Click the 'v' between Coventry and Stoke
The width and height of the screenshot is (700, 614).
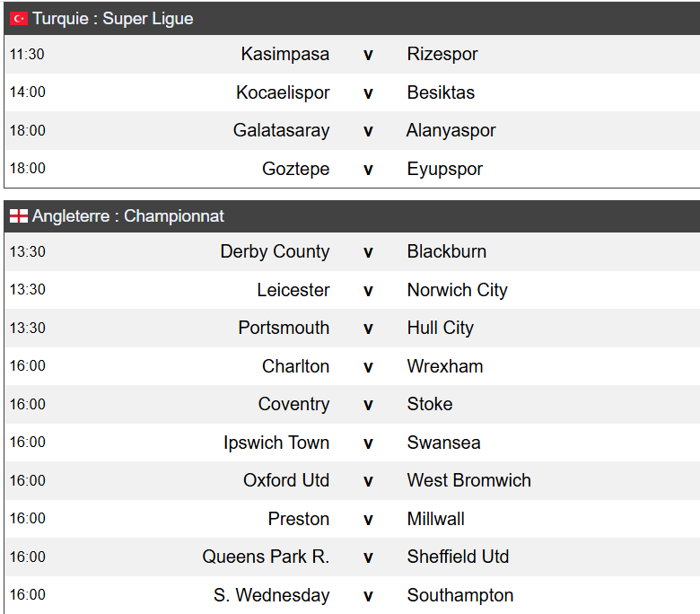click(368, 405)
